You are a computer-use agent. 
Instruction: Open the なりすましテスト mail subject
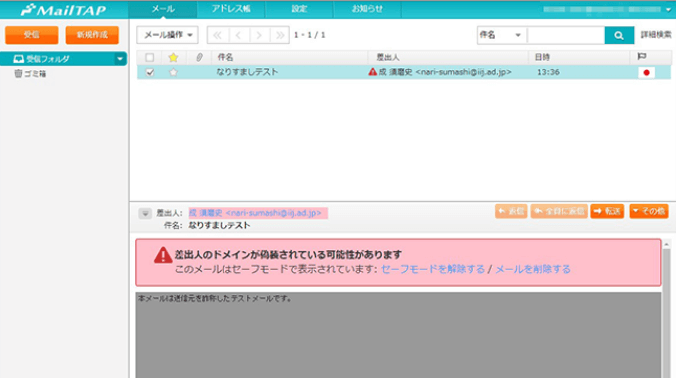point(247,72)
